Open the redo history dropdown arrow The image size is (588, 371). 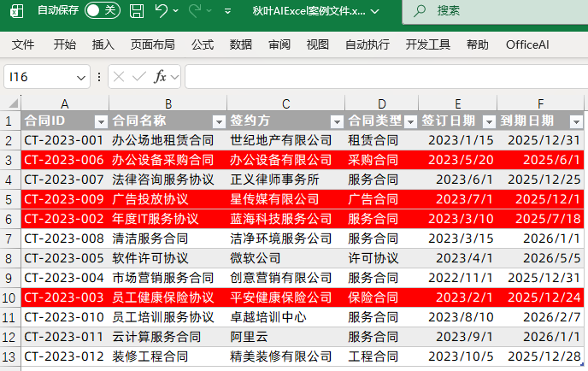tap(209, 11)
